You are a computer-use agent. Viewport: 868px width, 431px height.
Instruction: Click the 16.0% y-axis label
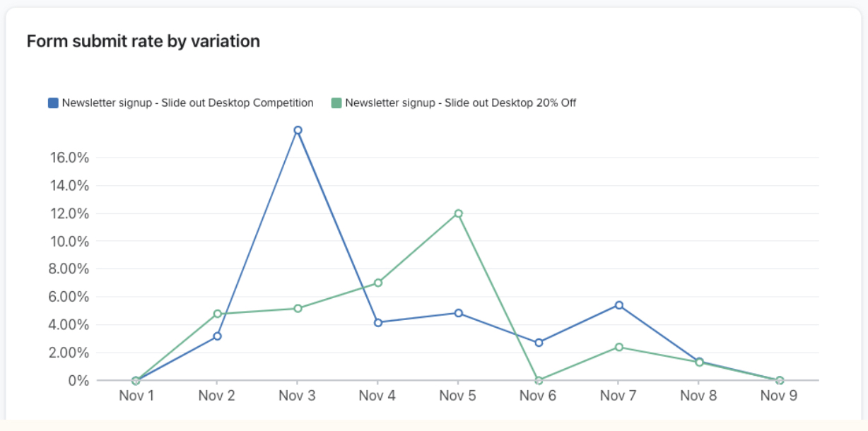[69, 158]
